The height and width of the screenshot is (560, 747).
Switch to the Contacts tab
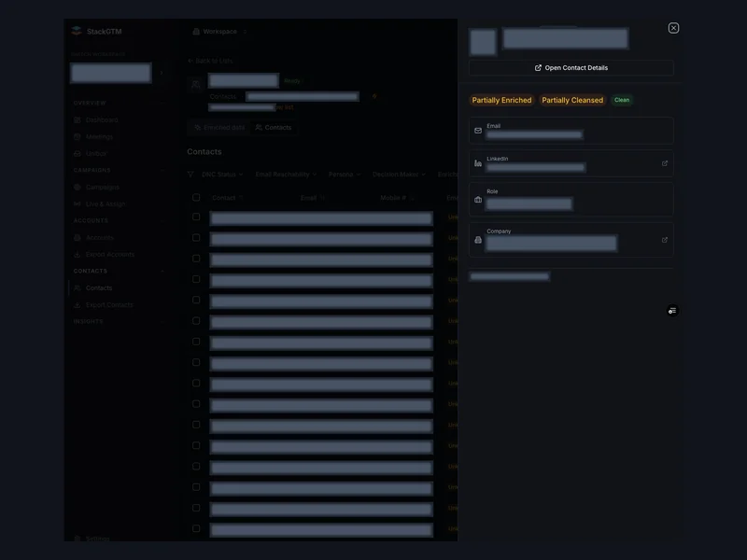coord(273,128)
